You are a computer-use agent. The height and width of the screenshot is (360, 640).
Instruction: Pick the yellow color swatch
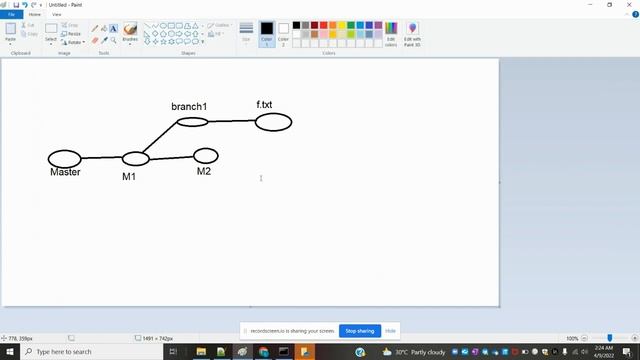(342, 25)
